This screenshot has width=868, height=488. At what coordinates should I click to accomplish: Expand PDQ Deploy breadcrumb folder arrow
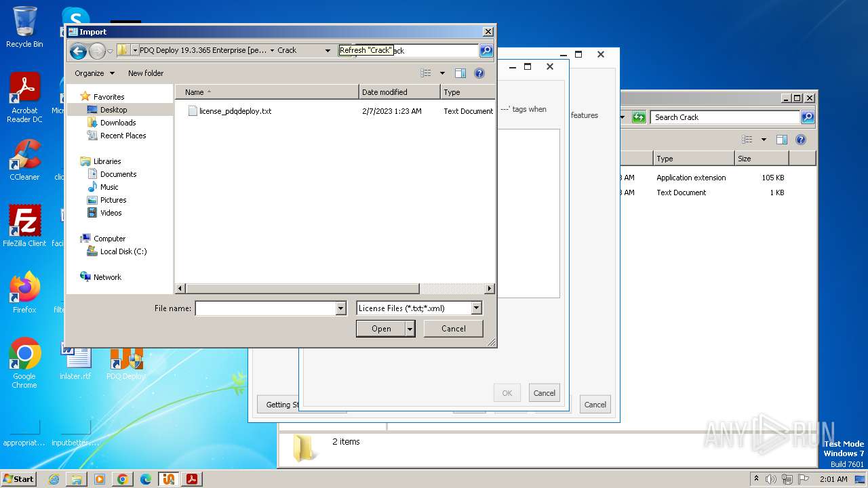pos(272,50)
